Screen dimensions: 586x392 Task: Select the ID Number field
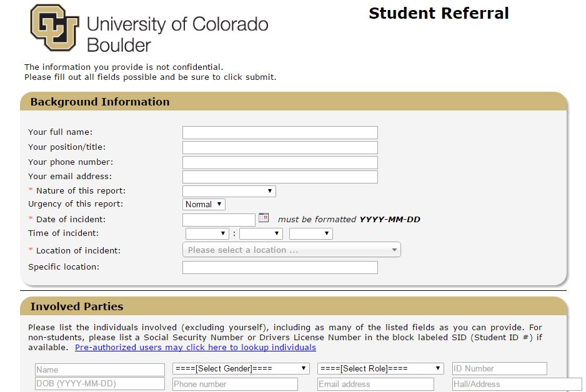pos(500,368)
